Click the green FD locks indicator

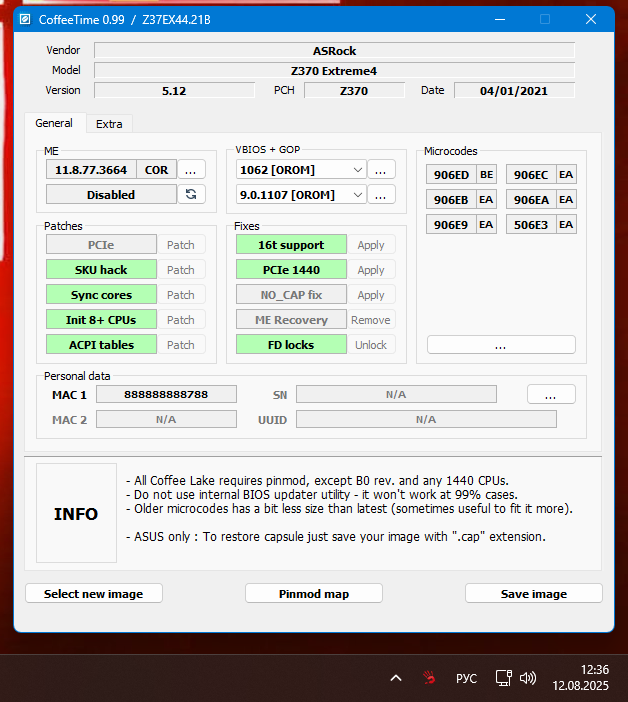coord(291,345)
